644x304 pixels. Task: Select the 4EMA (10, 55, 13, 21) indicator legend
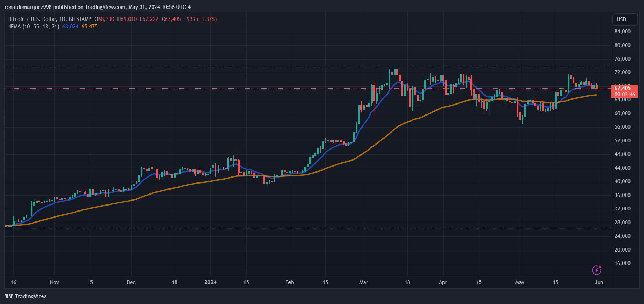(x=34, y=27)
